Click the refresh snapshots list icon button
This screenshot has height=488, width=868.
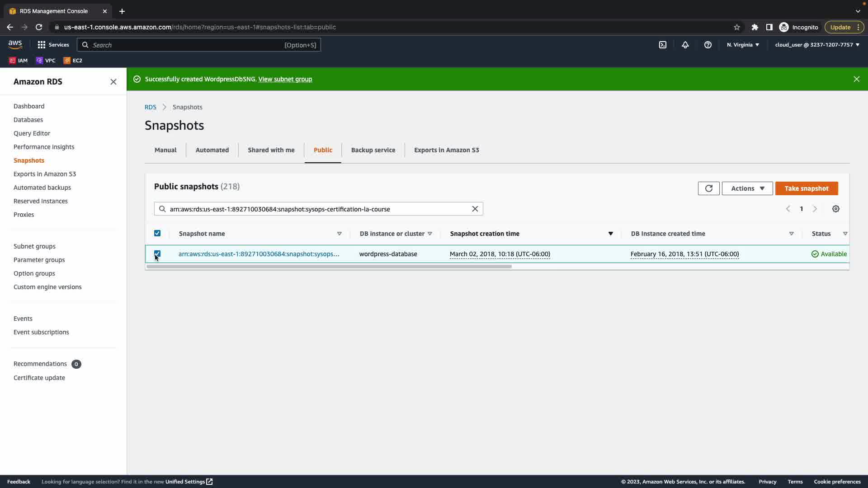coord(708,188)
